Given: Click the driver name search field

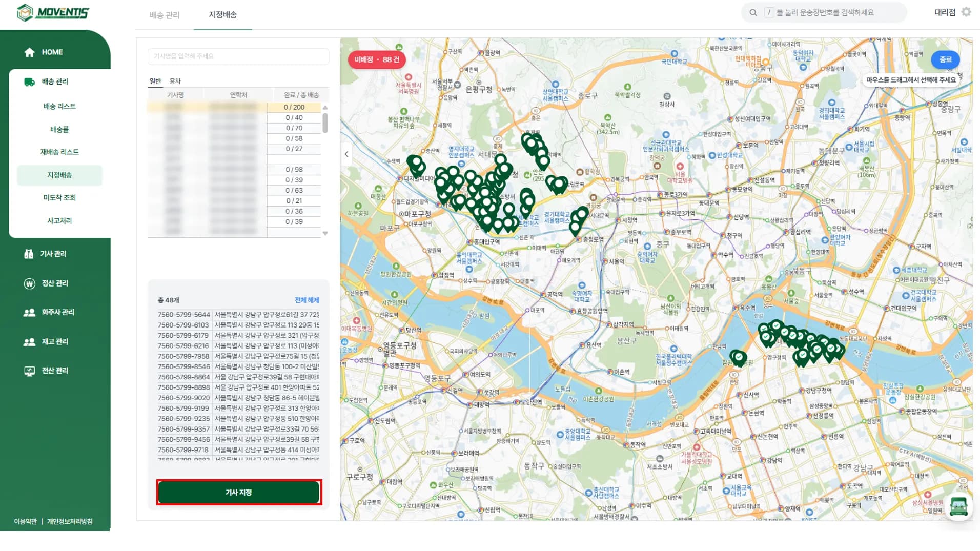Looking at the screenshot, I should 238,56.
